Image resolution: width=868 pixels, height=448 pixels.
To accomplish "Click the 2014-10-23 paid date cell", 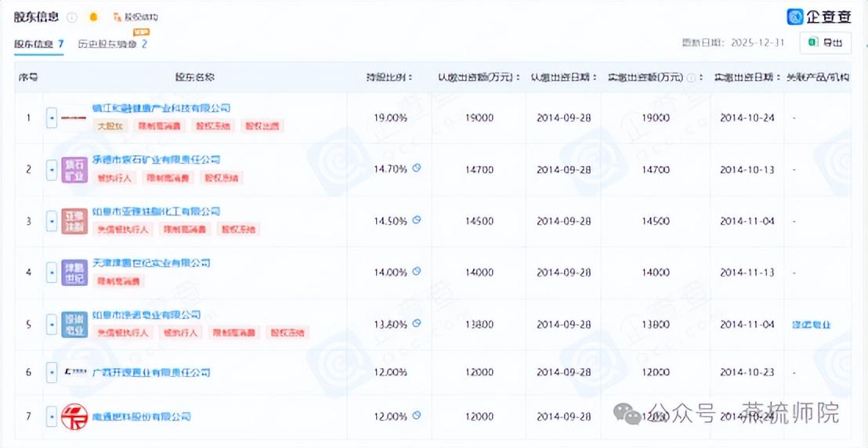I will click(747, 372).
